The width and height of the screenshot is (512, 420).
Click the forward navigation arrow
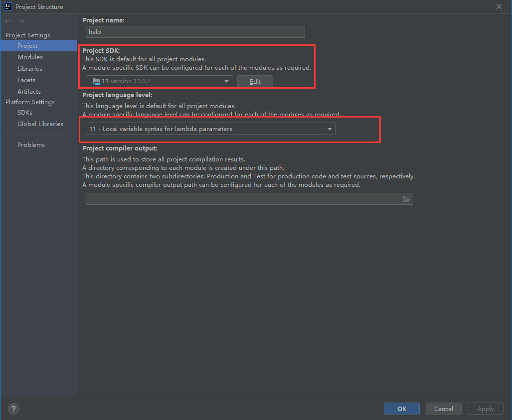pos(21,21)
